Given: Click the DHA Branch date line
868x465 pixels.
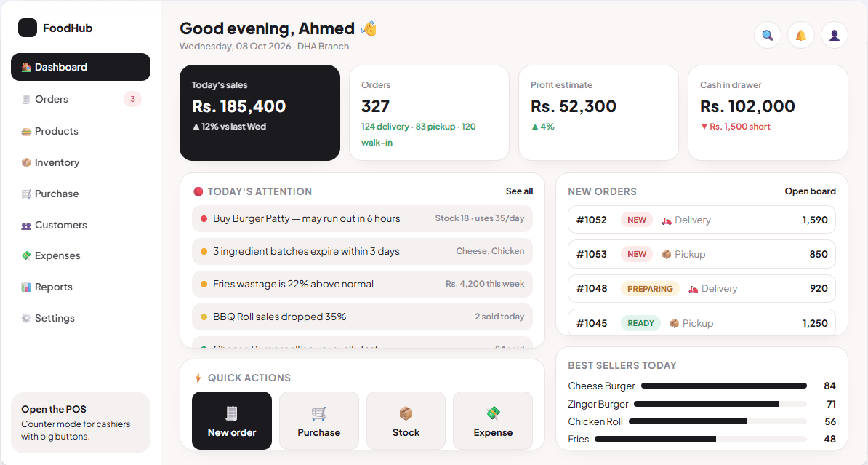Looking at the screenshot, I should coord(264,47).
